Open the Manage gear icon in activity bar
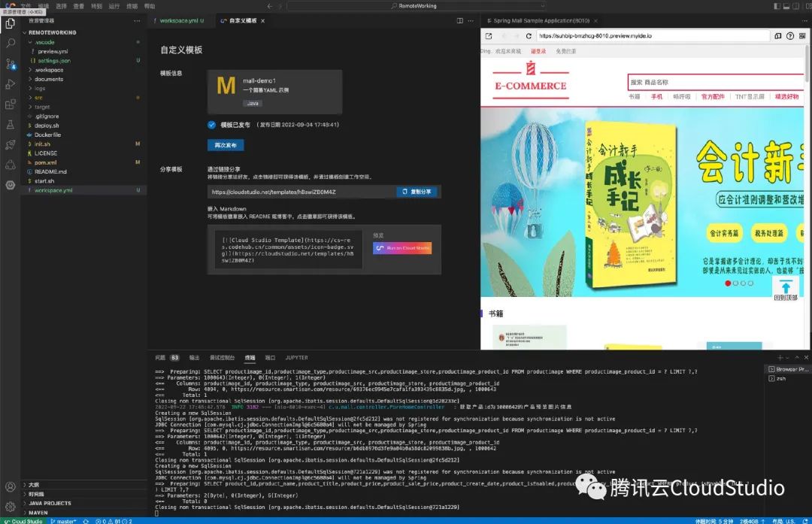The height and width of the screenshot is (524, 812). coord(10,507)
